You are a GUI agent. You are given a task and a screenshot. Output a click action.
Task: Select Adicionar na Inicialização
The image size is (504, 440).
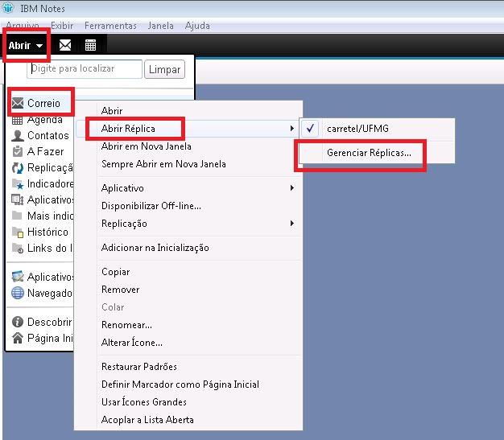(x=155, y=248)
